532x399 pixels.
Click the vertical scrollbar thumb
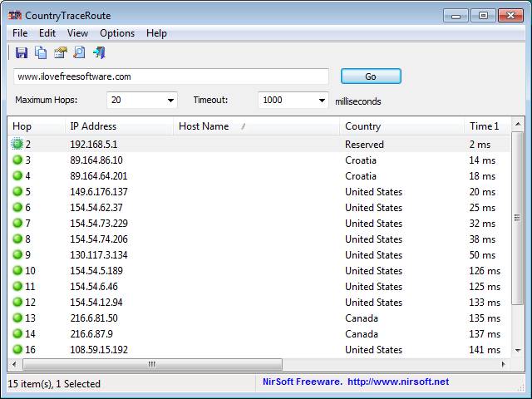pos(518,219)
